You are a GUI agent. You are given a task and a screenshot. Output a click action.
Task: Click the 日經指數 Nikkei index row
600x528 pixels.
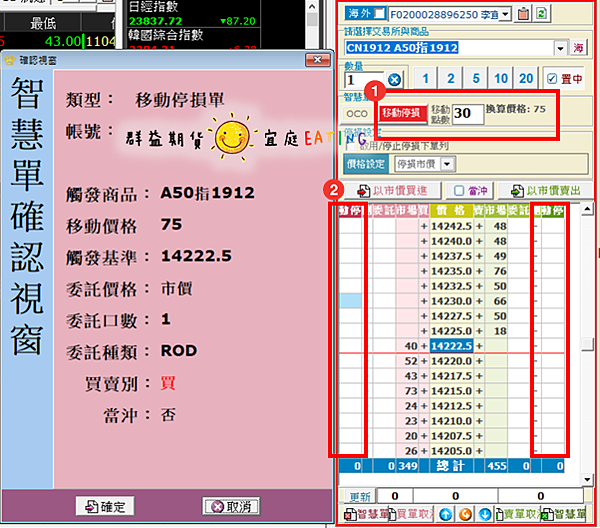point(193,13)
